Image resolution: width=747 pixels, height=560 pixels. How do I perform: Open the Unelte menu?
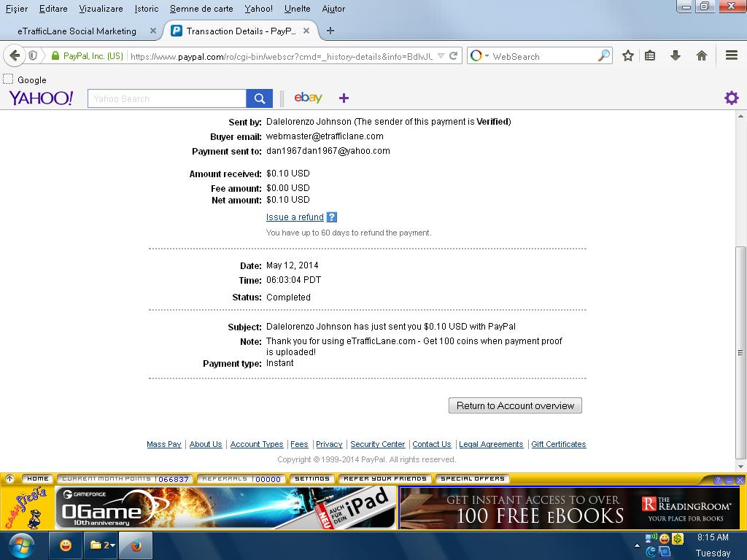click(x=298, y=9)
